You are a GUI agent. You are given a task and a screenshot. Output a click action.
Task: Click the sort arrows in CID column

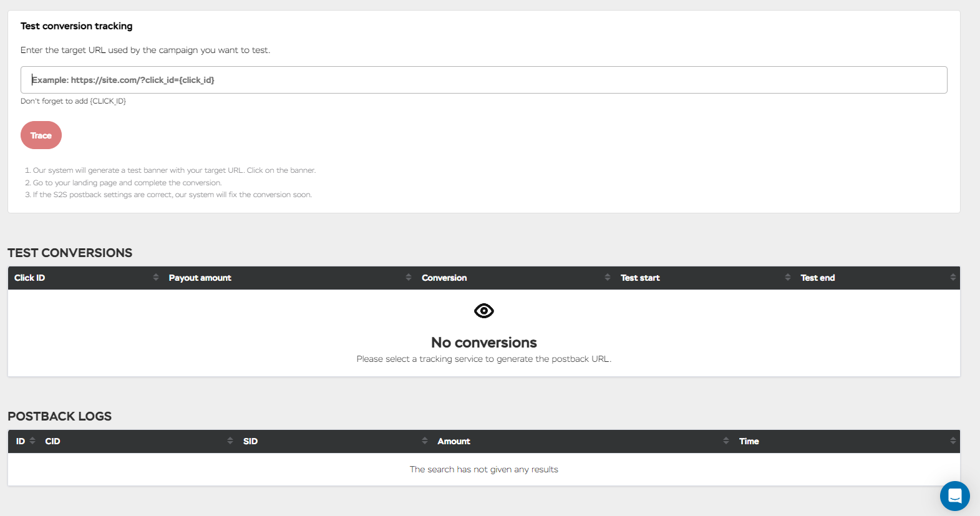[230, 441]
